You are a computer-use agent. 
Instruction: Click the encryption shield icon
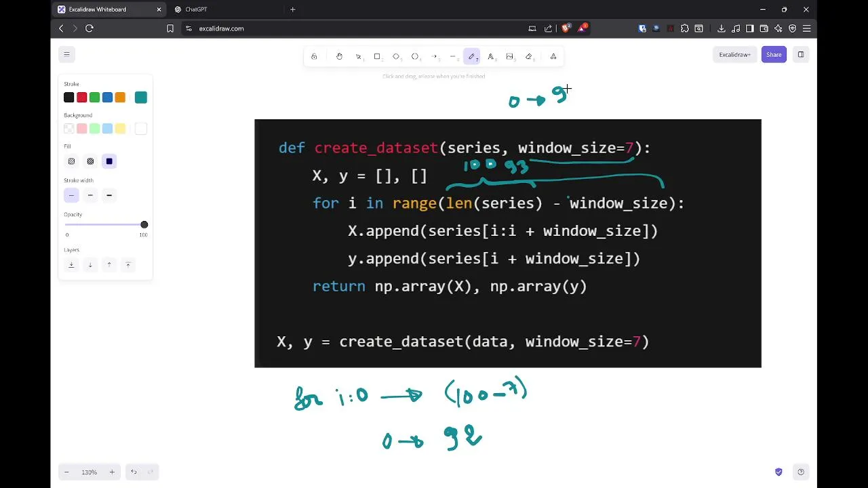778,472
